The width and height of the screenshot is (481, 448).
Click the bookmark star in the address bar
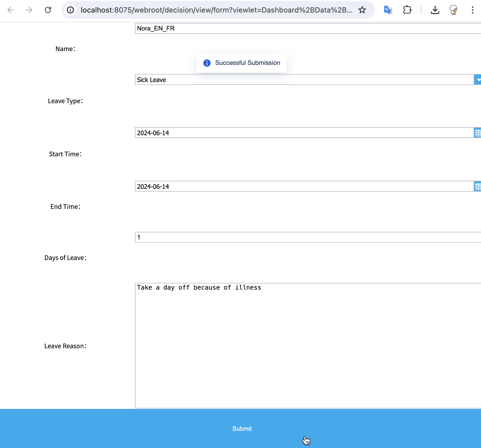tap(362, 10)
